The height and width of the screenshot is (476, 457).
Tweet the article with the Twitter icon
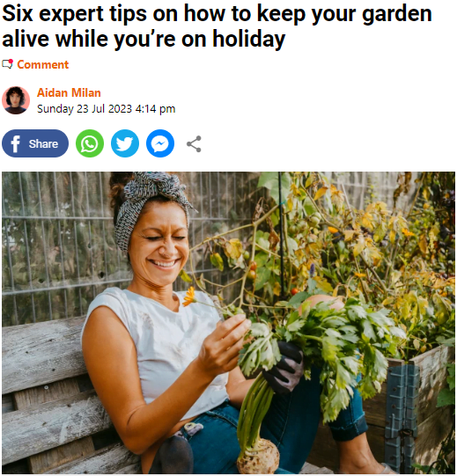[x=125, y=143]
